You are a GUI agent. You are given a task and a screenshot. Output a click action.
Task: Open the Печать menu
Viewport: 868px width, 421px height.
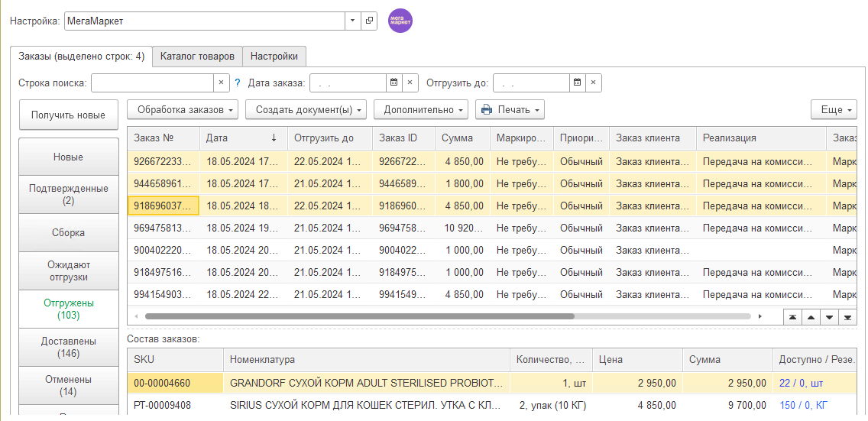510,110
